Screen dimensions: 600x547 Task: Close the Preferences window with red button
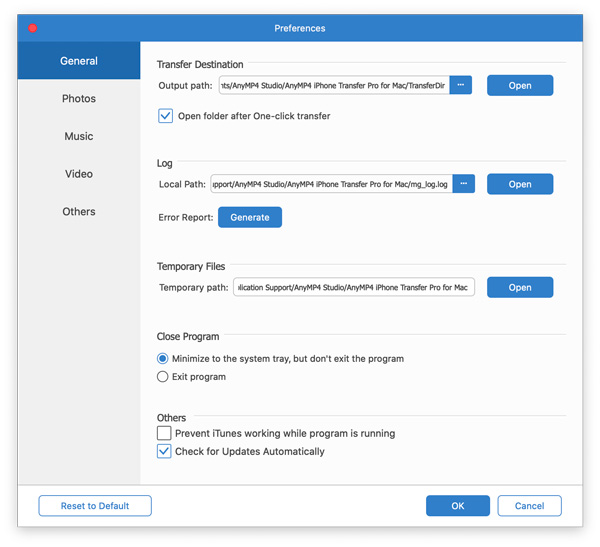click(x=32, y=28)
